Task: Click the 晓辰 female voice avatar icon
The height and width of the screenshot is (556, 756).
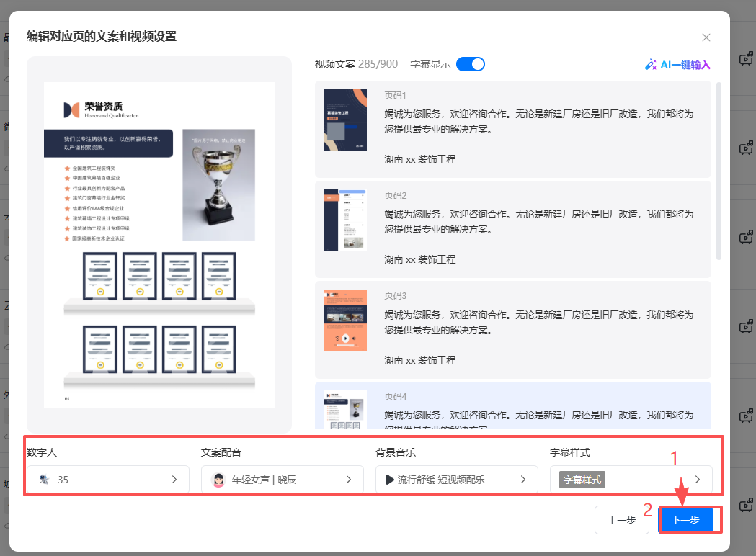Action: click(x=218, y=480)
